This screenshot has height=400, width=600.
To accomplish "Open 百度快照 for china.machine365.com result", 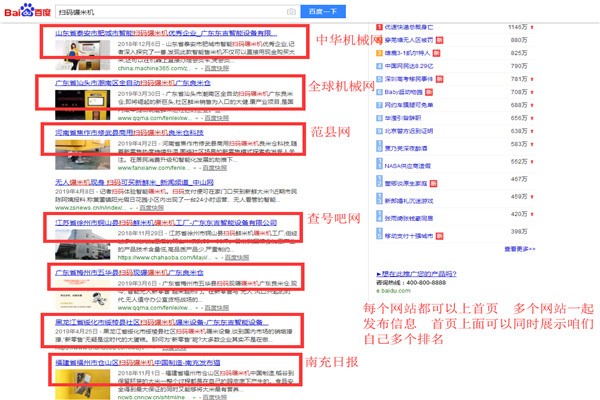I will [217, 68].
